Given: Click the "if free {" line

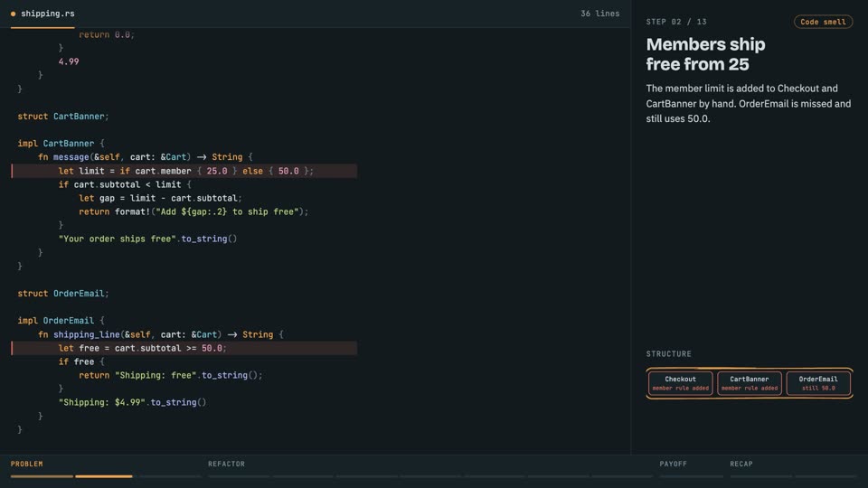Looking at the screenshot, I should click(81, 361).
